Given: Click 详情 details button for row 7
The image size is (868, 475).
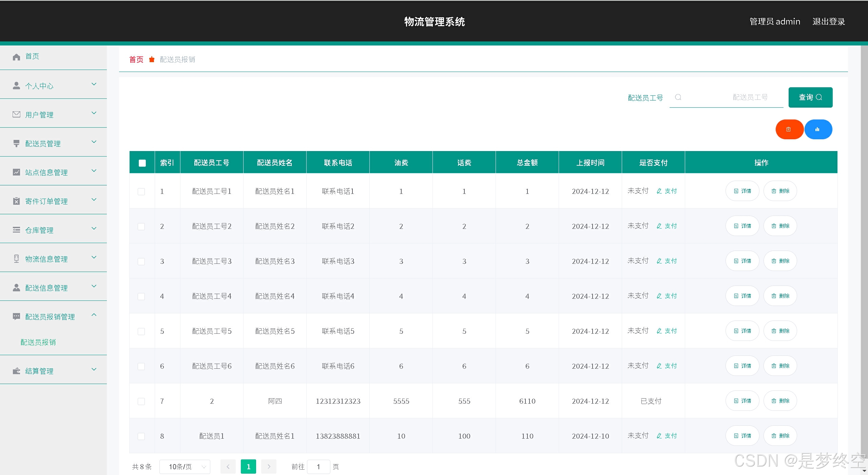Looking at the screenshot, I should click(742, 401).
